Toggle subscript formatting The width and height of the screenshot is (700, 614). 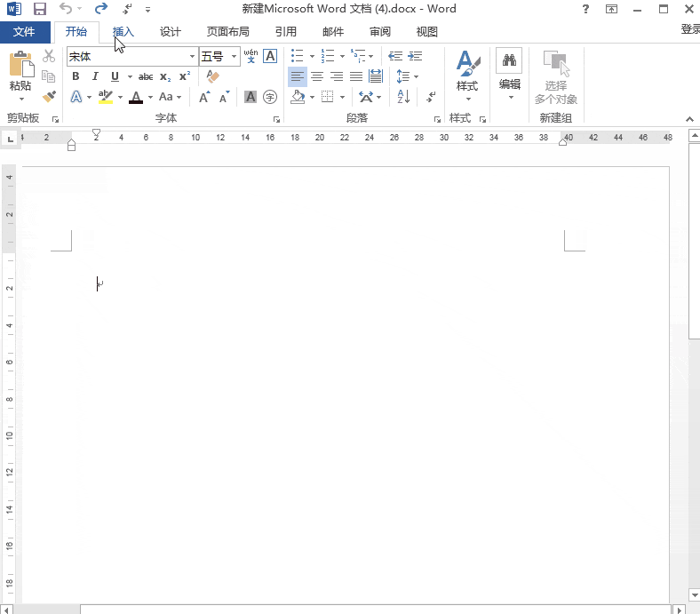pos(165,76)
